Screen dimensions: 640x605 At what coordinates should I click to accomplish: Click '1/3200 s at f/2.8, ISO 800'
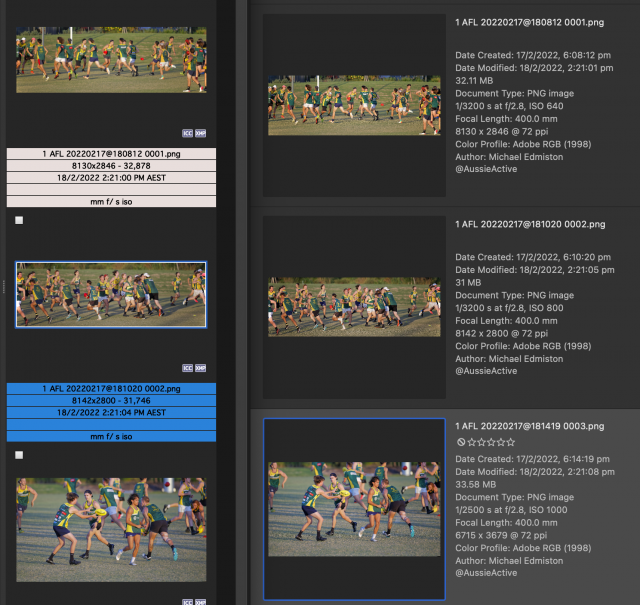tap(509, 308)
